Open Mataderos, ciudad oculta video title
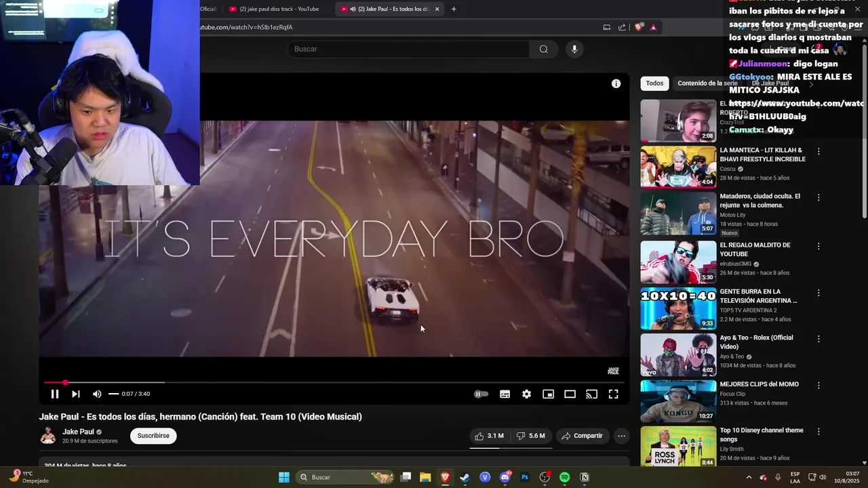The height and width of the screenshot is (488, 868). (759, 201)
